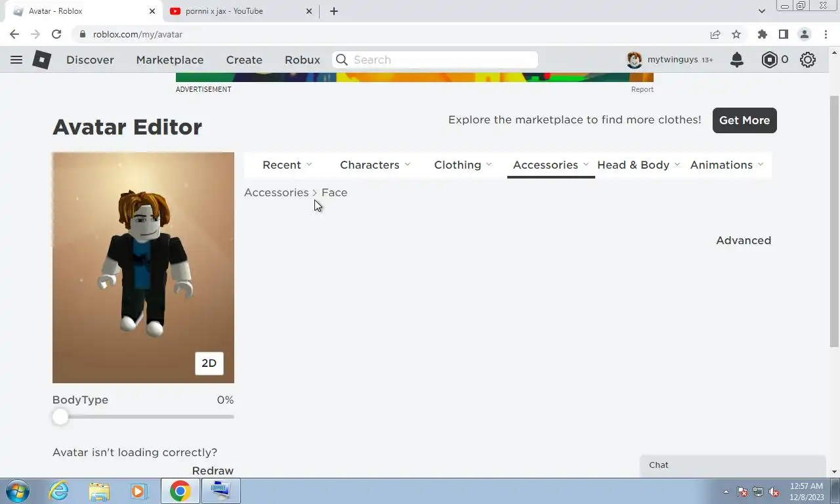Open Chrome profile icon
The width and height of the screenshot is (840, 504).
tap(804, 34)
